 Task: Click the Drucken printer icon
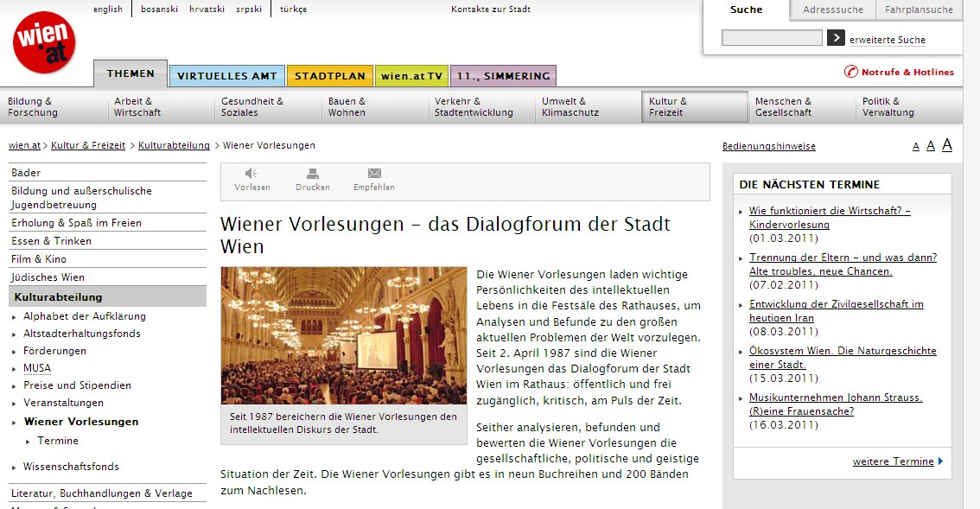tap(312, 173)
